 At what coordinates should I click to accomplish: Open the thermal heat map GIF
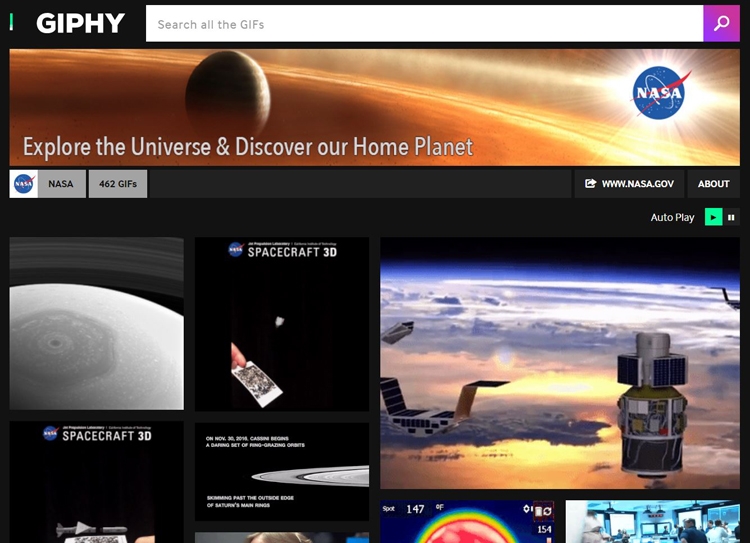click(x=467, y=522)
